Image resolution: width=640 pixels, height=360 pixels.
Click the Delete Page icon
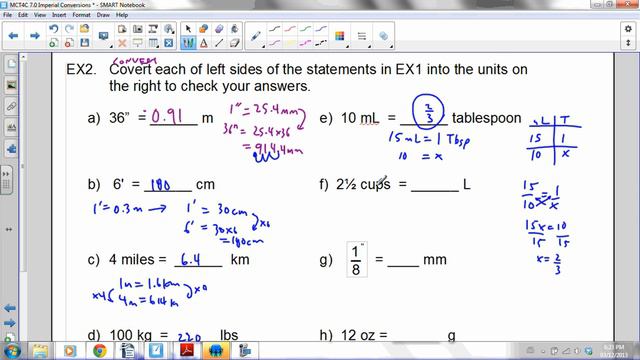click(69, 42)
